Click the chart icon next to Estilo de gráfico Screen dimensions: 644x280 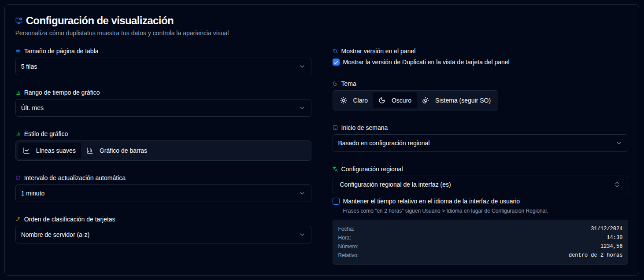pos(18,134)
